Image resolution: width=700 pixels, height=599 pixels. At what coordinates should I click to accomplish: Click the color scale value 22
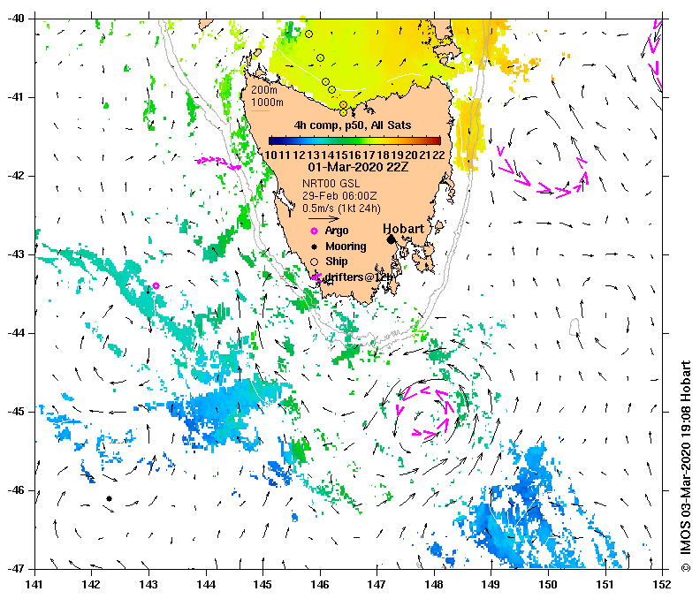pos(439,155)
